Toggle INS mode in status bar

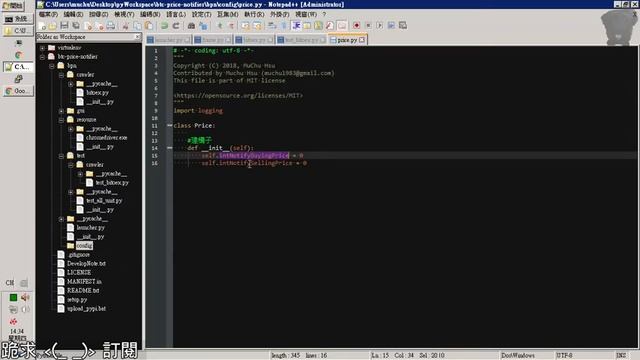[621, 355]
